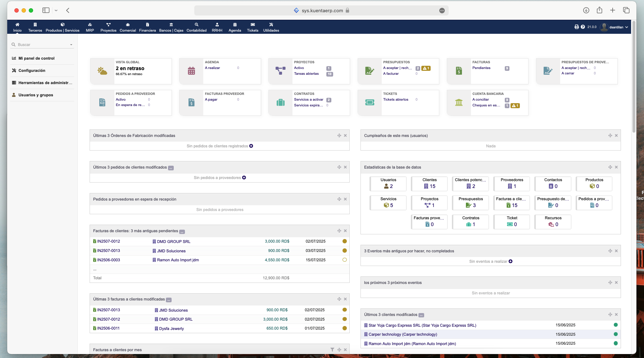The width and height of the screenshot is (644, 358).
Task: Open the Cuenta Bancaria bank icon widget
Action: coord(459,103)
